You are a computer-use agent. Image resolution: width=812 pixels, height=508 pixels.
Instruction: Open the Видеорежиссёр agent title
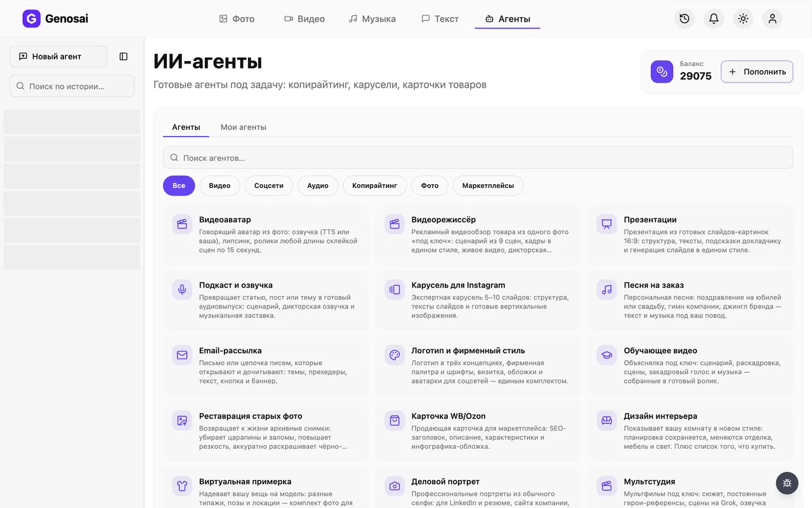click(443, 220)
